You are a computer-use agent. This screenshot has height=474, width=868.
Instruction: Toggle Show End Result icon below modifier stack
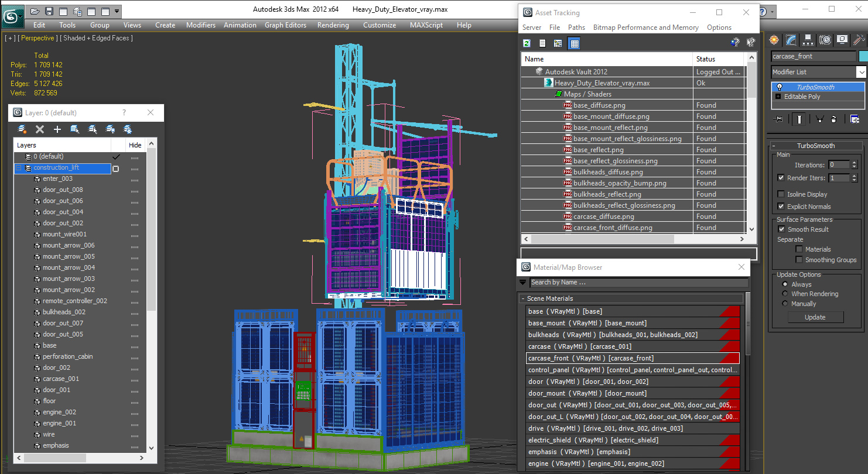(799, 119)
